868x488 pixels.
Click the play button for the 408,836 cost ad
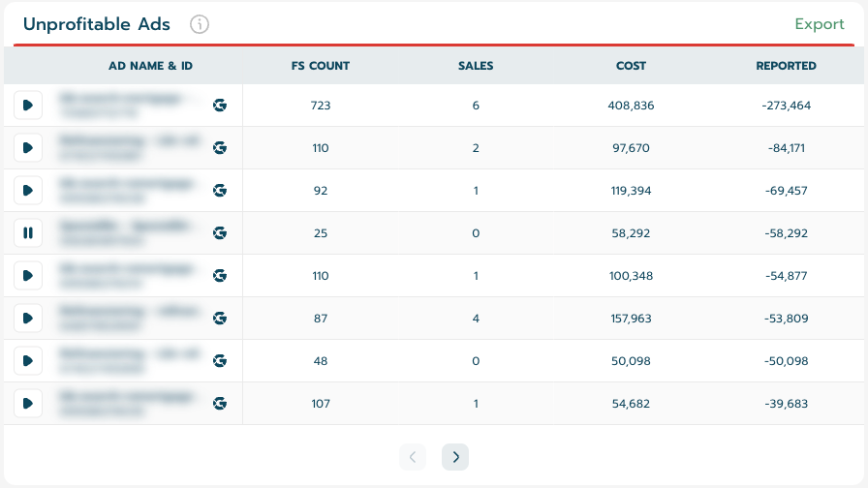(x=28, y=106)
